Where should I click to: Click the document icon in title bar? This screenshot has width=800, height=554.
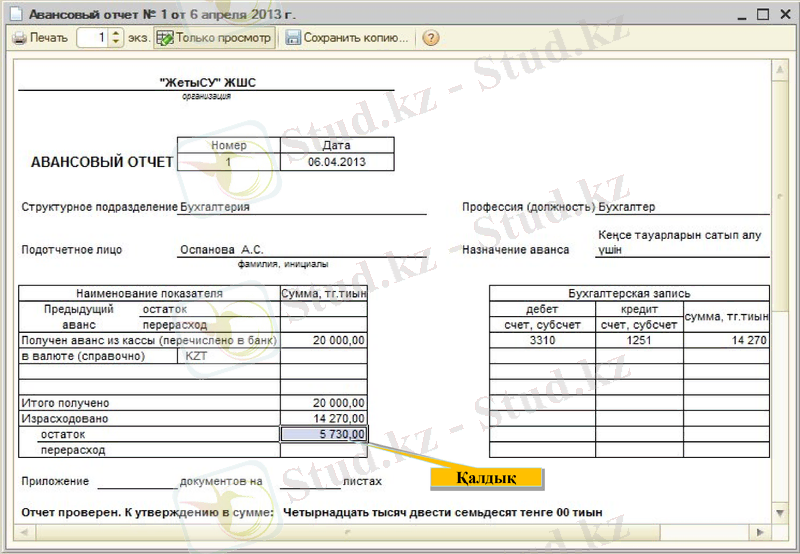point(15,15)
